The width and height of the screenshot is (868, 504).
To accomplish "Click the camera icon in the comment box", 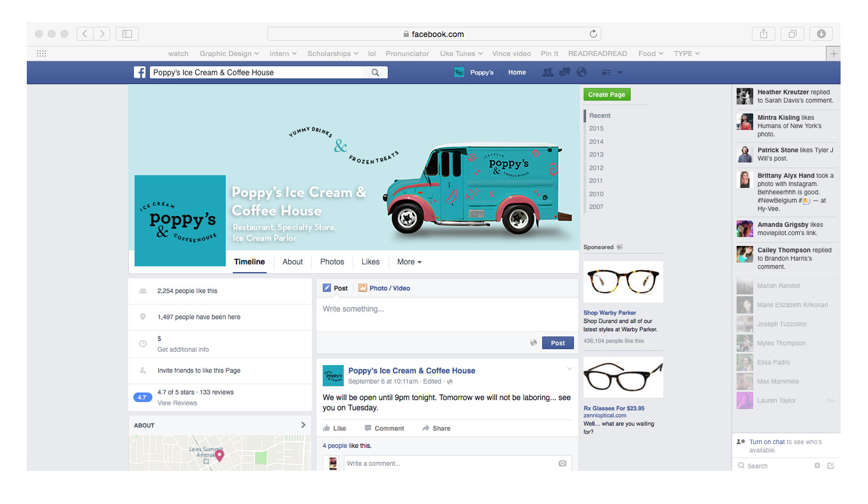I will tap(562, 463).
